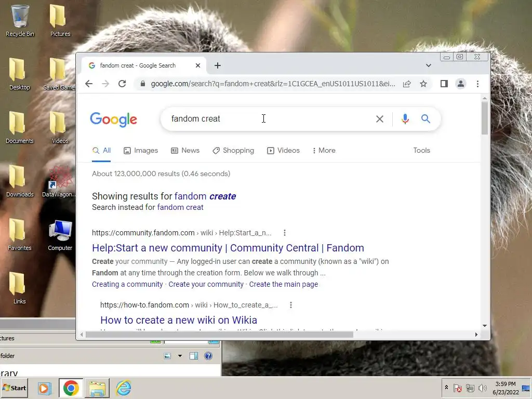Select the Desktop folder icon
Screen dimensions: 532x399
coord(19,74)
